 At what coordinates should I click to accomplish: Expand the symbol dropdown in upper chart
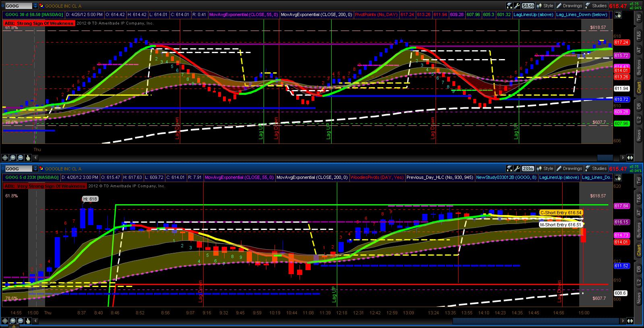click(35, 6)
